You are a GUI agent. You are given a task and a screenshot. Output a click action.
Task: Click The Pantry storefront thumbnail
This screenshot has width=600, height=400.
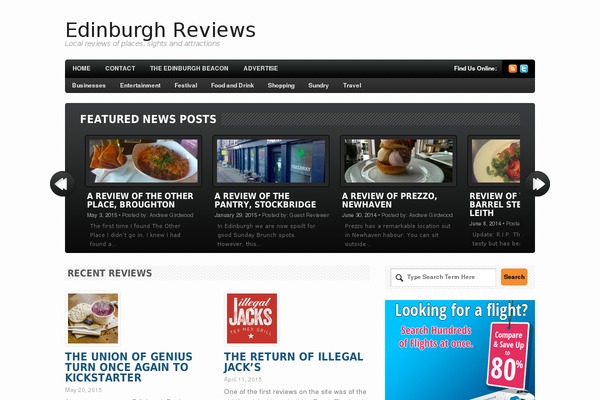click(271, 161)
